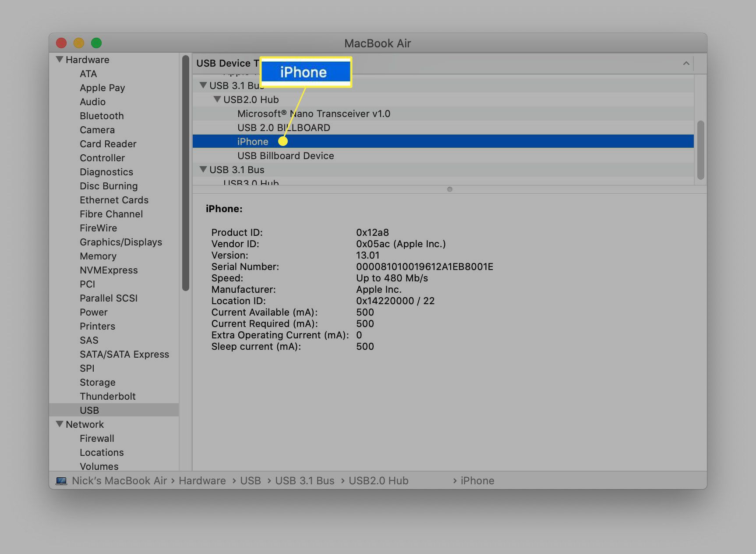Click the device tree vertical scrollbar

tap(700, 150)
